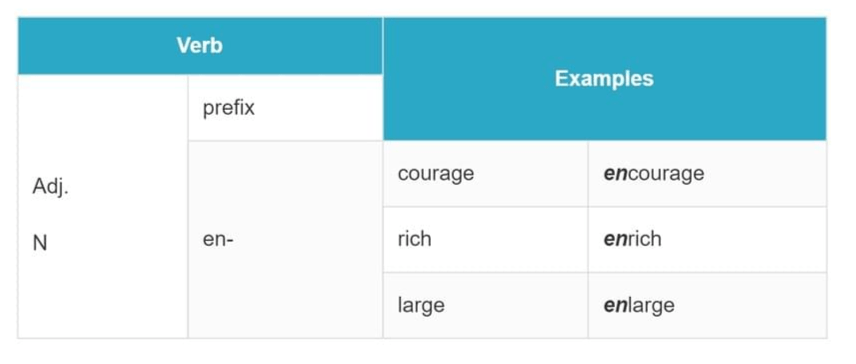Click the word enrich

(x=632, y=239)
